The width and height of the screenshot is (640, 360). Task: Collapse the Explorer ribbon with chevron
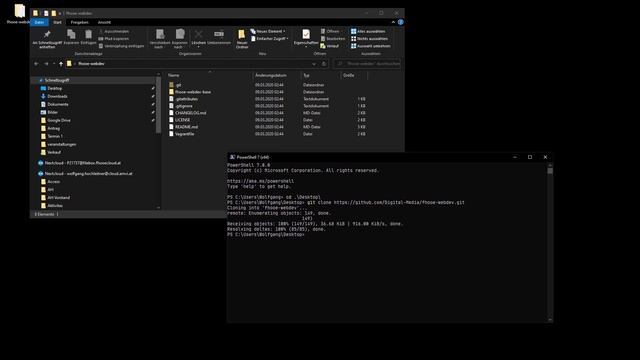click(393, 22)
